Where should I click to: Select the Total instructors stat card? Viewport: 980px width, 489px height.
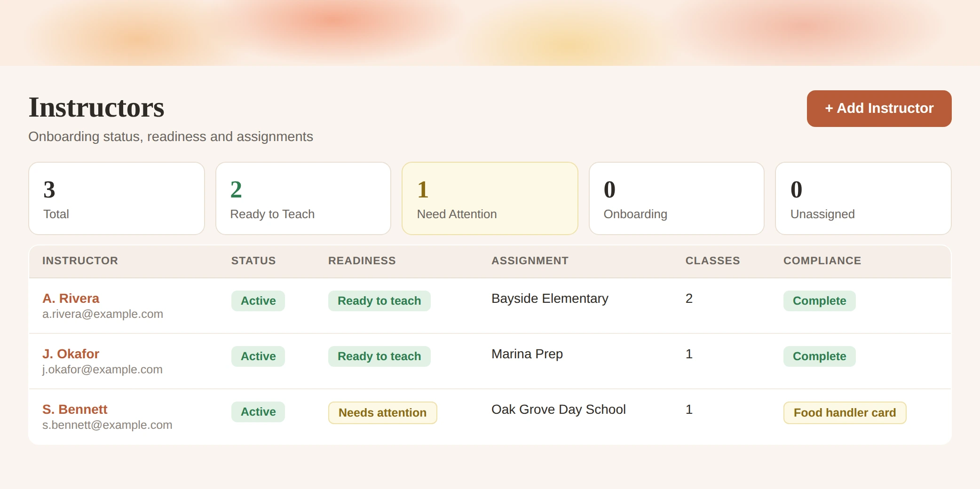pyautogui.click(x=117, y=198)
